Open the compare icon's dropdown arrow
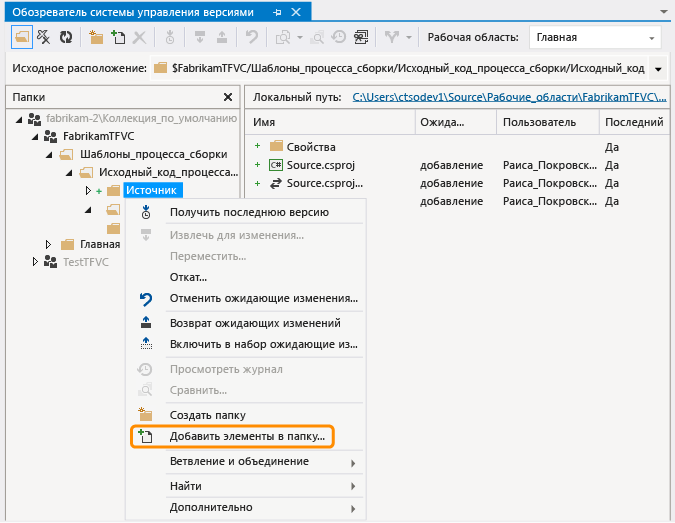This screenshot has width=675, height=523. 300,37
